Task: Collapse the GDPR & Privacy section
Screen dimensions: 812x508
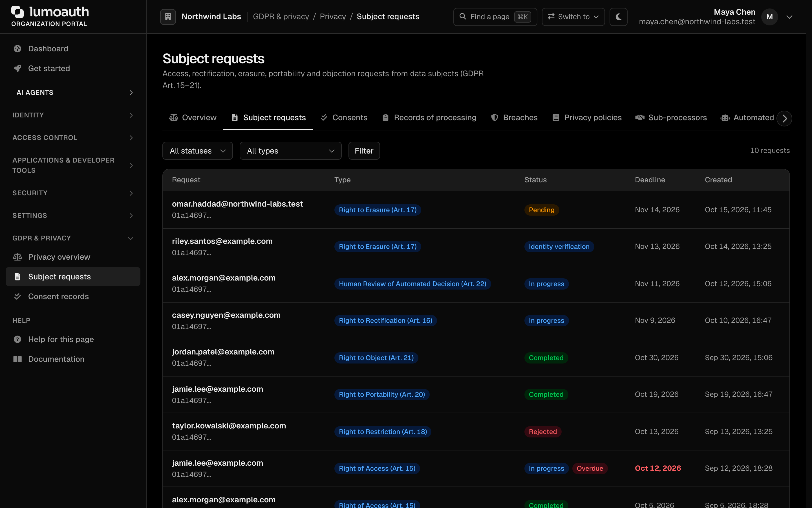Action: [x=73, y=238]
